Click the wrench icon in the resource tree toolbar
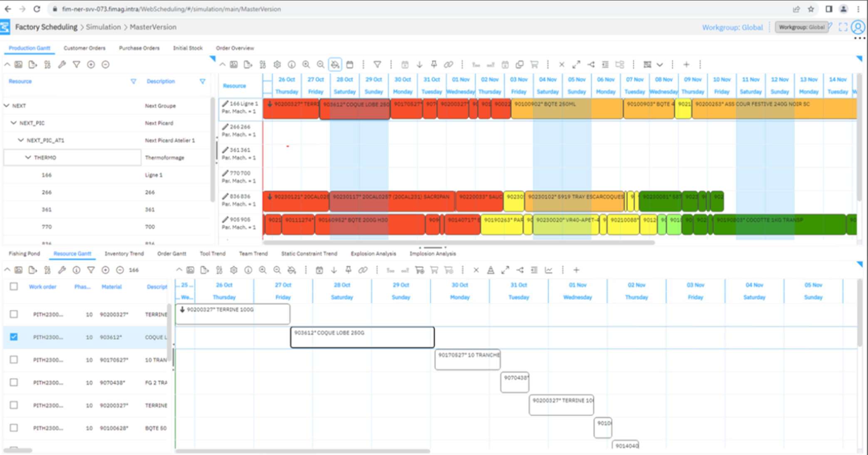Screen dimensions: 868x455 coord(62,65)
